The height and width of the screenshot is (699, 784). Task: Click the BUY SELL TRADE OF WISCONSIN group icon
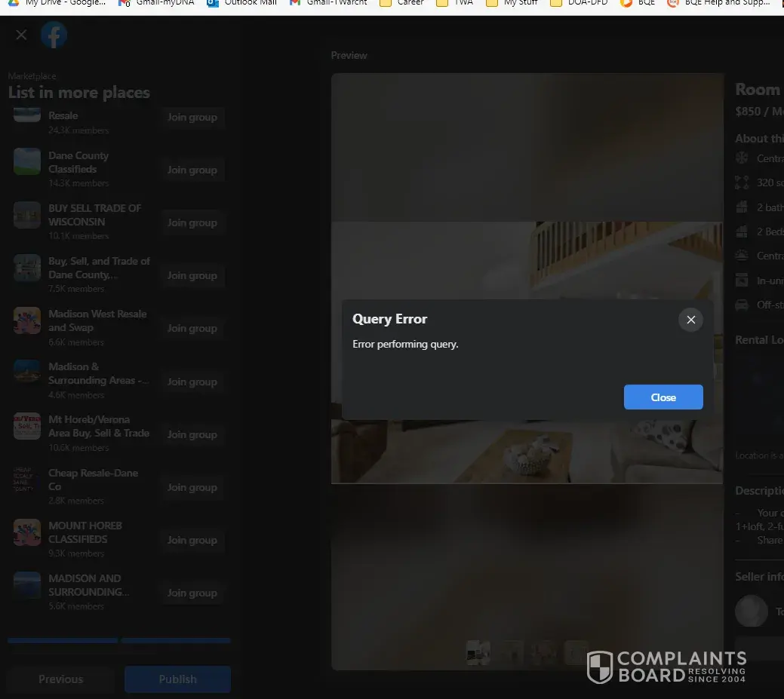(x=27, y=215)
